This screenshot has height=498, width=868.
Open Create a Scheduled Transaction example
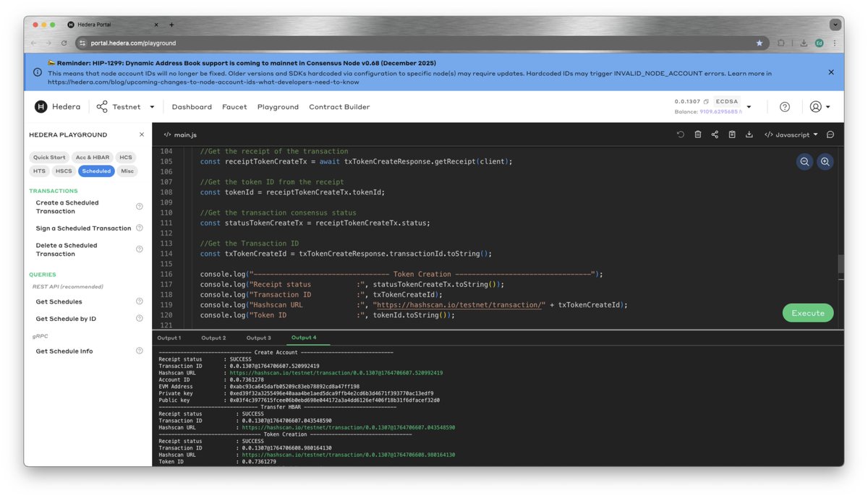click(67, 207)
